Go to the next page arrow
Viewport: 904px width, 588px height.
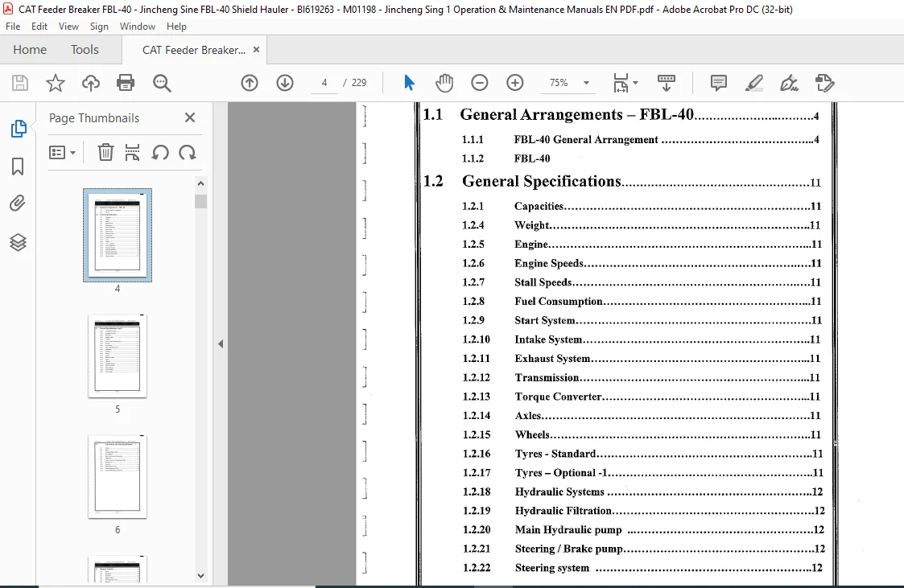(x=285, y=83)
